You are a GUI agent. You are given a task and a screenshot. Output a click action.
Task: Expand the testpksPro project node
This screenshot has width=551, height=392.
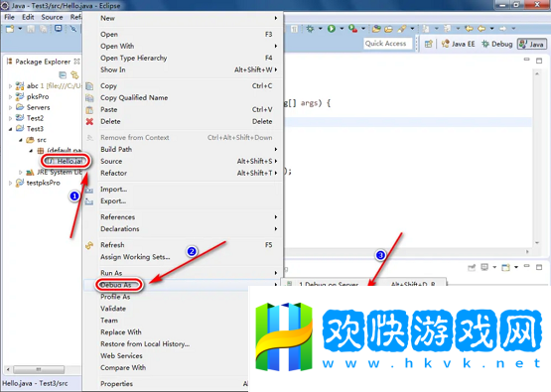[10, 183]
